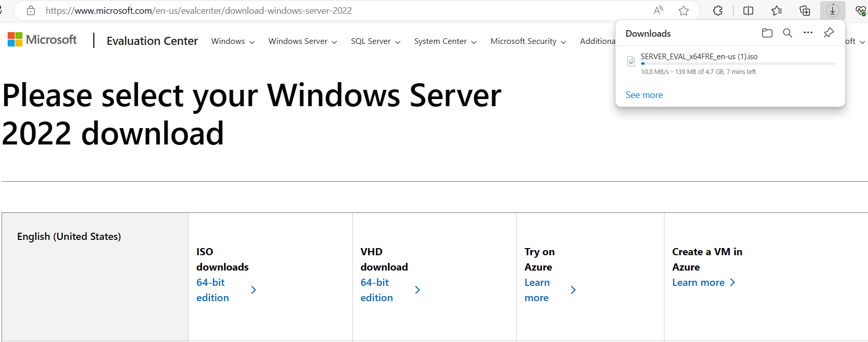
Task: Open the Favorites list icon
Action: tap(776, 10)
